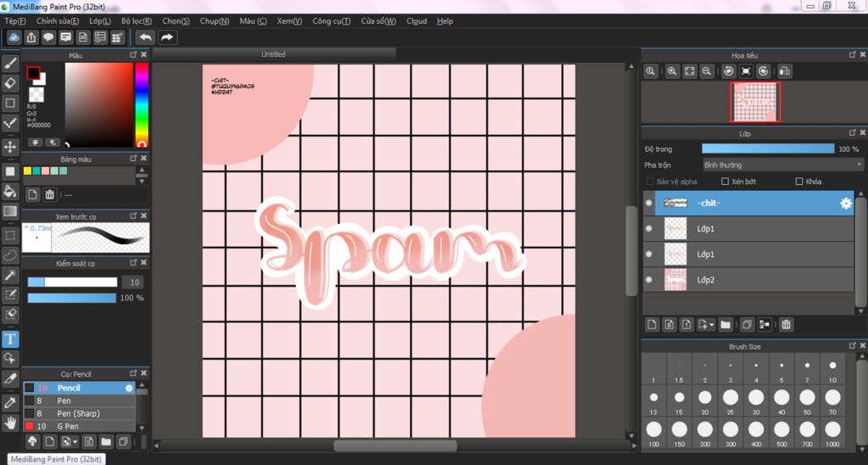This screenshot has width=868, height=465.
Task: Click the speech bubble comment icon
Action: [48, 37]
